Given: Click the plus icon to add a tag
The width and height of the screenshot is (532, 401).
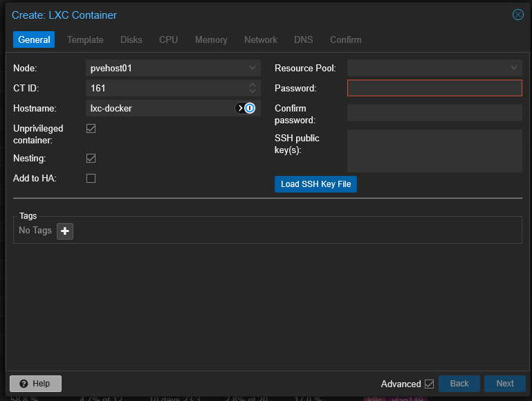Looking at the screenshot, I should click(x=65, y=231).
